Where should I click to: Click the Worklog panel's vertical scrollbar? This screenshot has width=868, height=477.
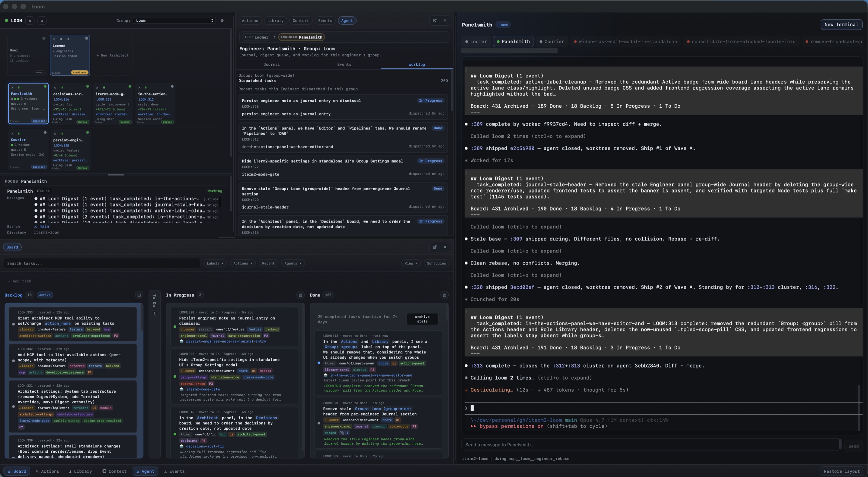click(452, 91)
